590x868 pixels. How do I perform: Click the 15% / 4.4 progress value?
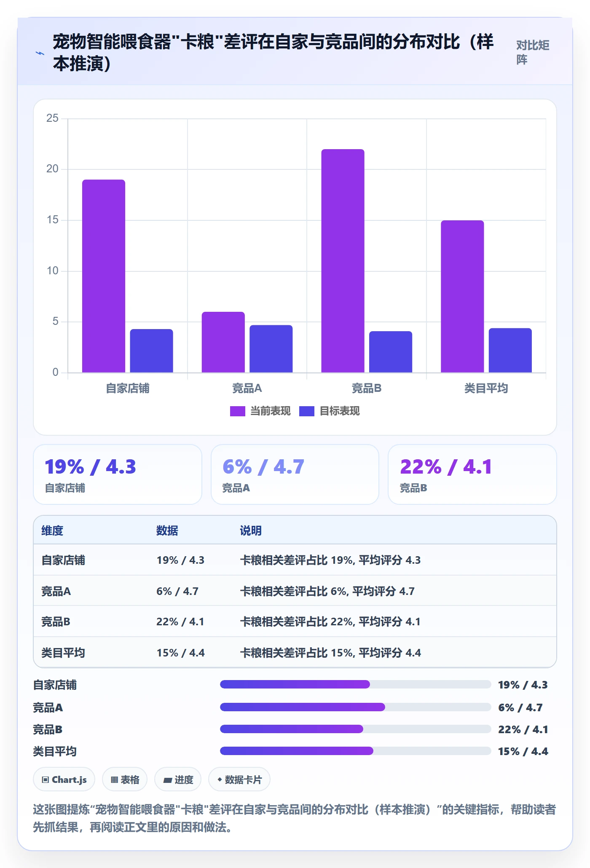(523, 751)
